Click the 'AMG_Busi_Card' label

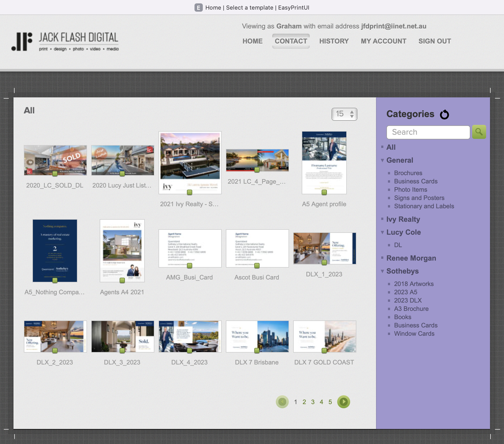tap(189, 277)
